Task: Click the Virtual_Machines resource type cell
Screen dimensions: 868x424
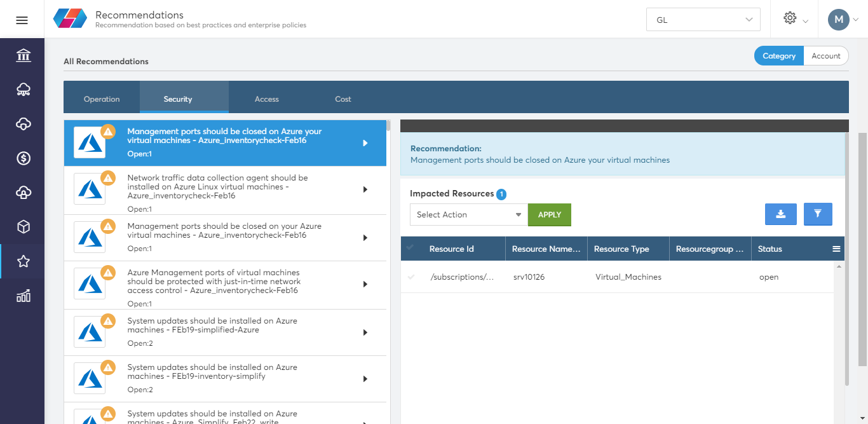Action: tap(628, 277)
